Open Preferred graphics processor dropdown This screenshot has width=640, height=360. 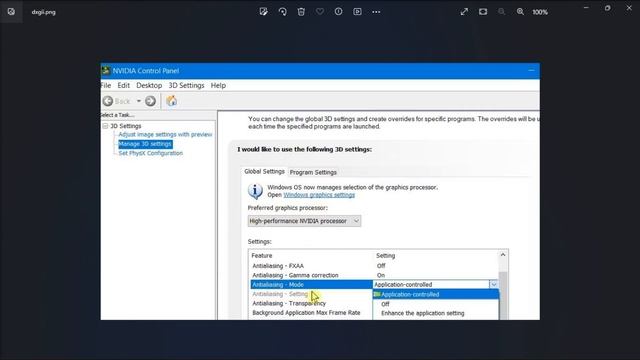[304, 221]
